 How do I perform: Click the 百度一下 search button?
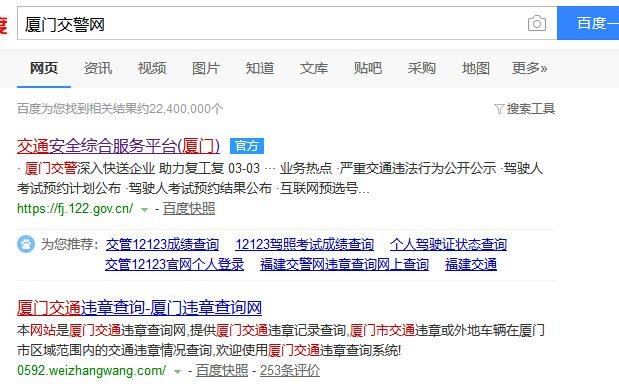[588, 23]
